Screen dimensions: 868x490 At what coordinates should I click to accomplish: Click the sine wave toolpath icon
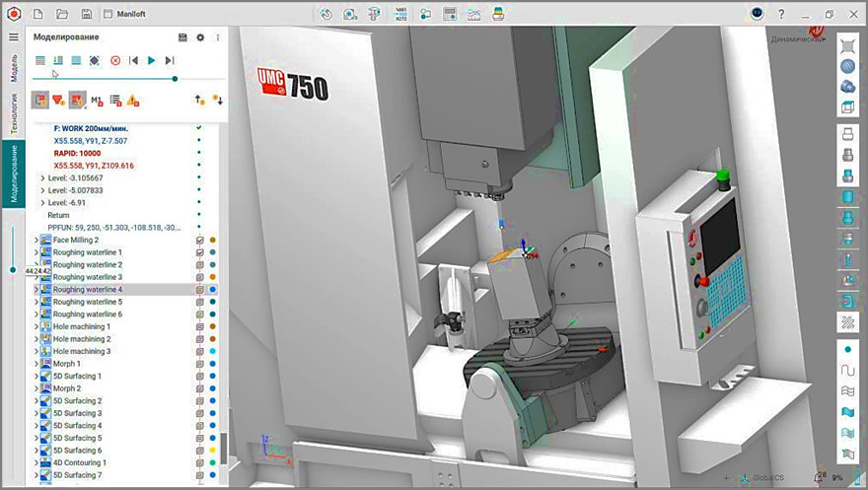tap(847, 370)
